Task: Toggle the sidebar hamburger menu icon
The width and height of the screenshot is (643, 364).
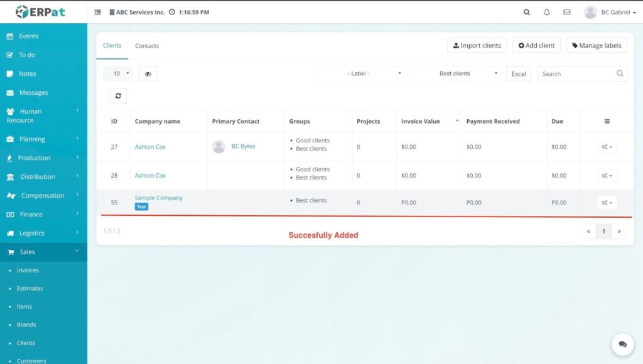Action: pos(97,12)
